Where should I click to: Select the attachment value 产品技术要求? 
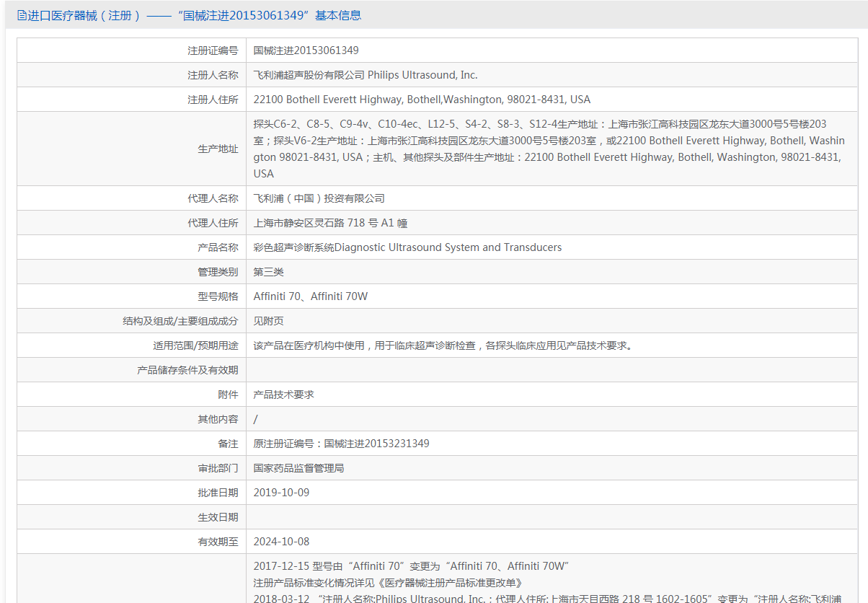284,395
